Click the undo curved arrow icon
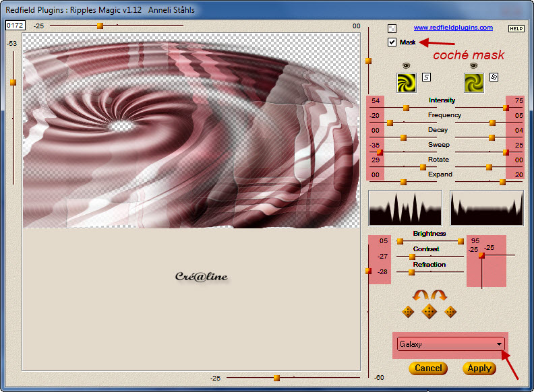The width and height of the screenshot is (534, 392). [x=421, y=296]
